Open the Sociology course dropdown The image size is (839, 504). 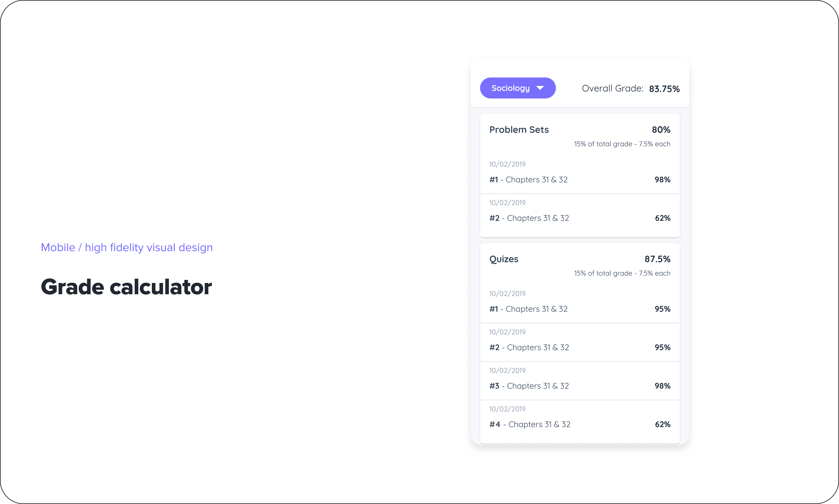point(518,88)
